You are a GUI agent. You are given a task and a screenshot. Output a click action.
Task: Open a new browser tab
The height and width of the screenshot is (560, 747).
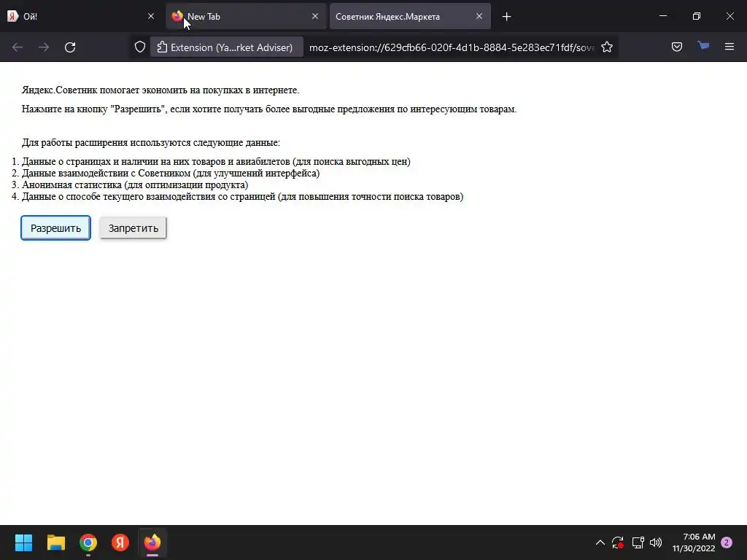(506, 17)
